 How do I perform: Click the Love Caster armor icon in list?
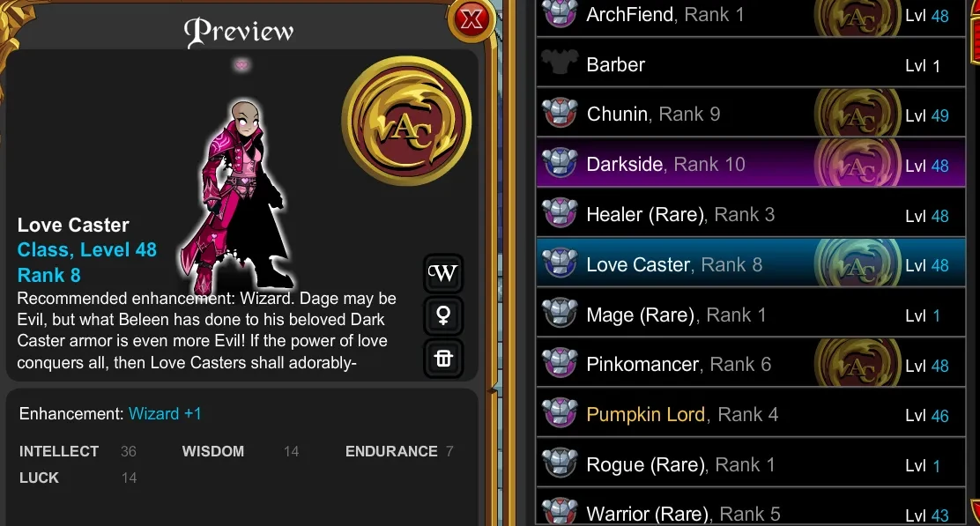(560, 263)
